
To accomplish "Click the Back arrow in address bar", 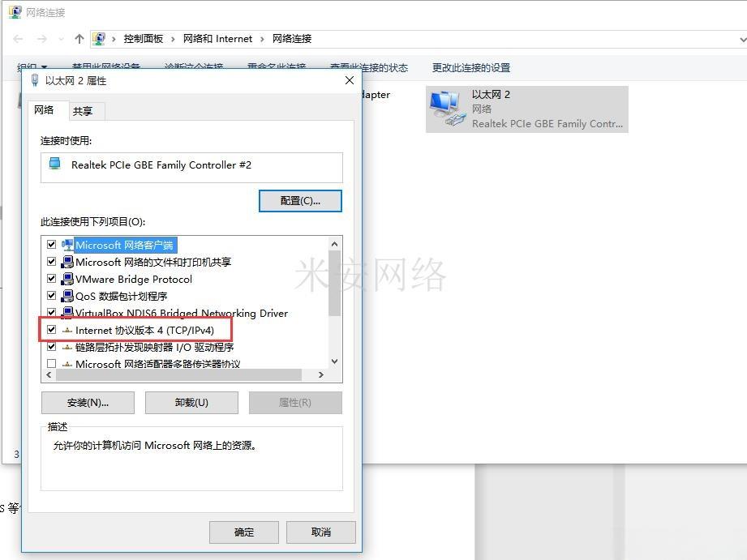I will [18, 39].
